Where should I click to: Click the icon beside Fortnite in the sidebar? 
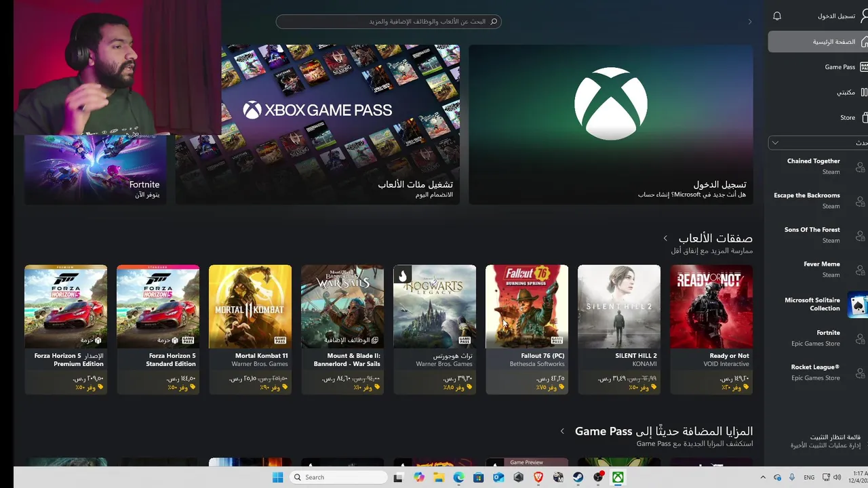(860, 339)
